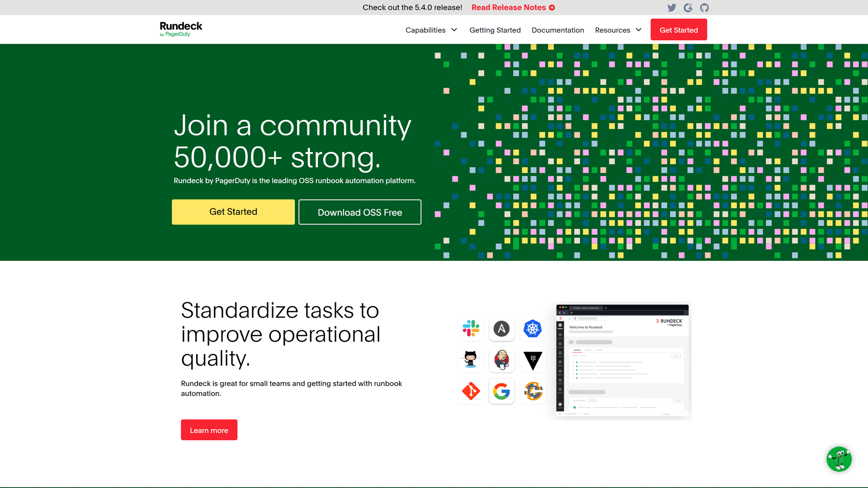Click the GitHub Octocat integration icon
Screen dimensions: 868x488
[471, 360]
